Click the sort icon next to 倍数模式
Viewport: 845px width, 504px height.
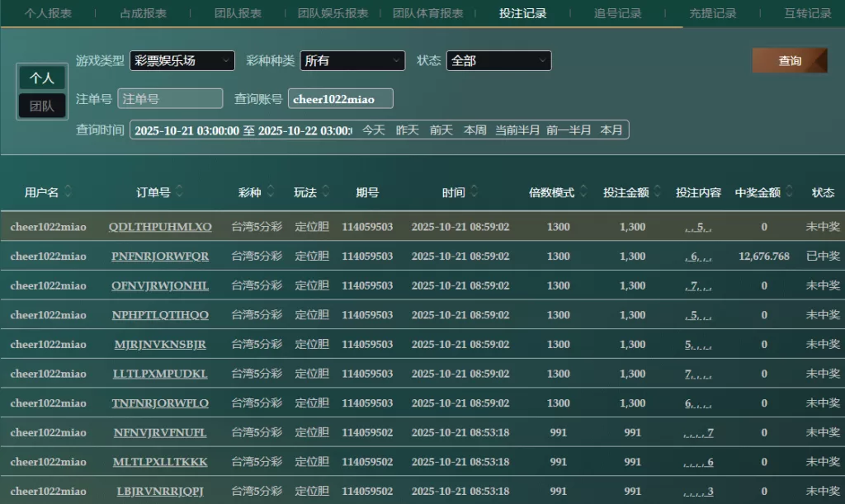(x=583, y=192)
